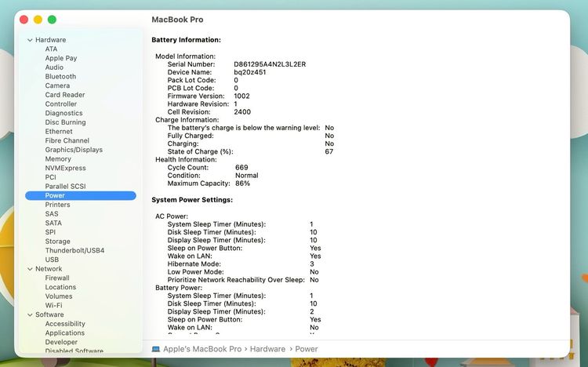
Task: Select Fibre Channel in the sidebar
Action: (x=67, y=140)
